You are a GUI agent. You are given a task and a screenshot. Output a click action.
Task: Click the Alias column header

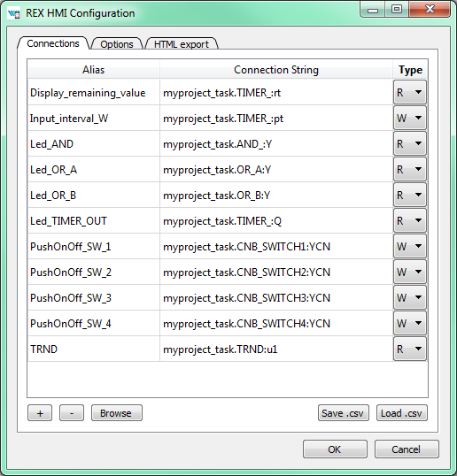click(x=94, y=70)
